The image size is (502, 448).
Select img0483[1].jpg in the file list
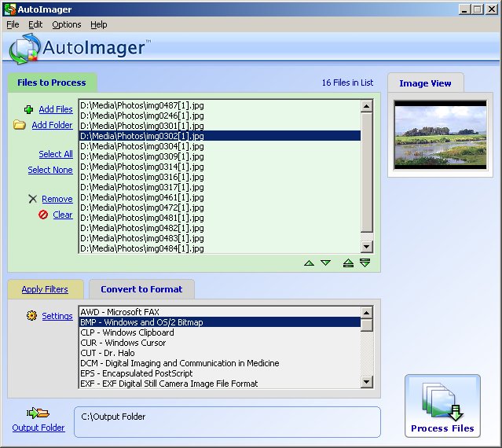(x=220, y=239)
